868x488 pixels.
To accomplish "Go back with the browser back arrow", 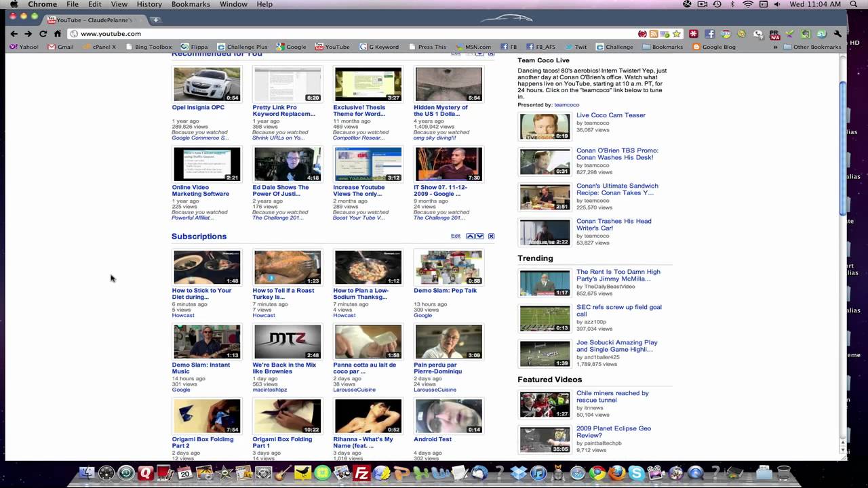I will click(14, 34).
